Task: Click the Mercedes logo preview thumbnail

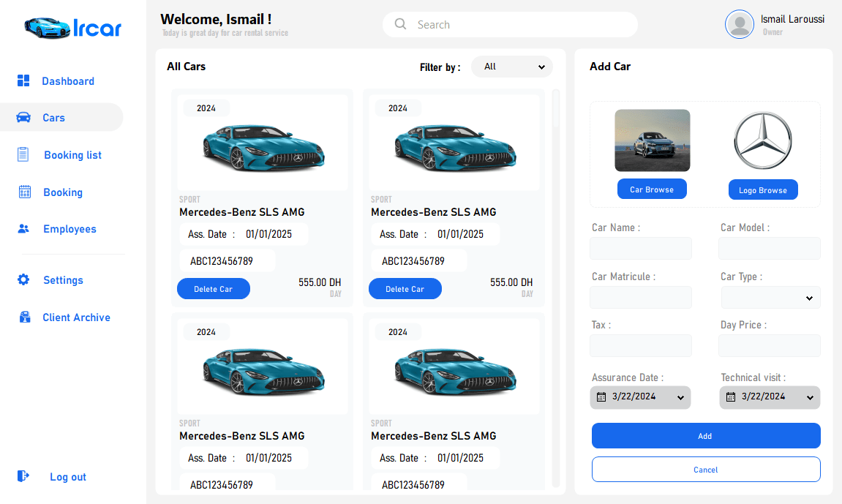Action: [763, 140]
